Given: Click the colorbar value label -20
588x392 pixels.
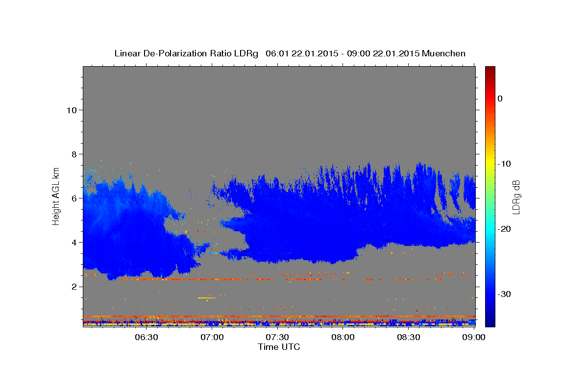Looking at the screenshot, I should pos(504,229).
